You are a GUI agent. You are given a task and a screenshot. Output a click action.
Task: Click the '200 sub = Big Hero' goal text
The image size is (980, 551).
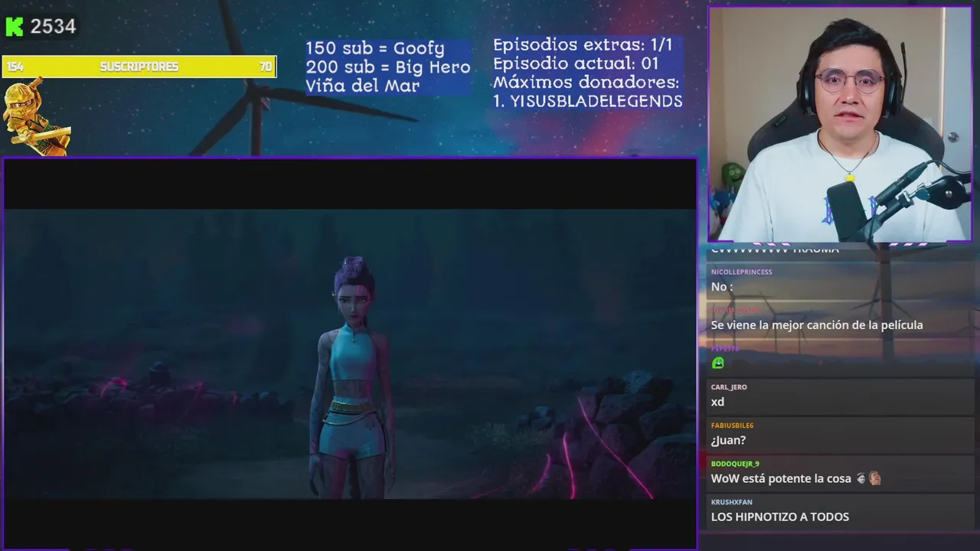[x=388, y=67]
